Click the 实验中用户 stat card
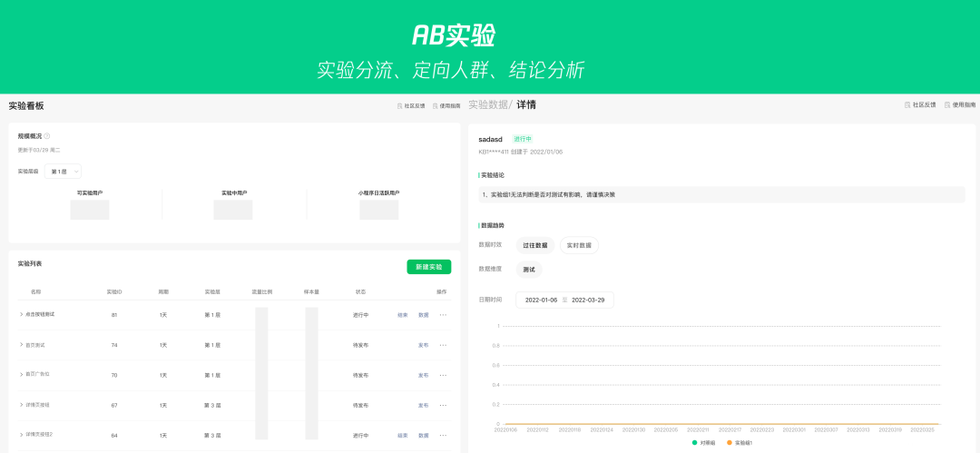The height and width of the screenshot is (453, 980). coord(233,205)
